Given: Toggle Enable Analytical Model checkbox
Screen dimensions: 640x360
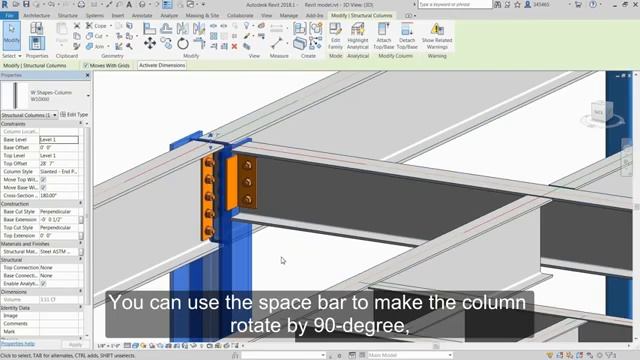Looking at the screenshot, I should pyautogui.click(x=43, y=283).
